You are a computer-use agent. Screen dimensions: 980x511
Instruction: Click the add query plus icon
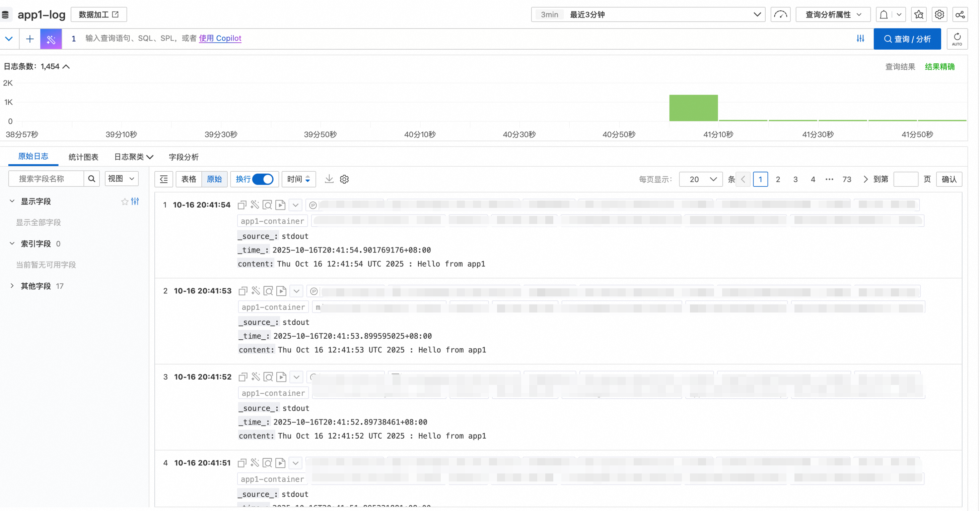tap(30, 39)
